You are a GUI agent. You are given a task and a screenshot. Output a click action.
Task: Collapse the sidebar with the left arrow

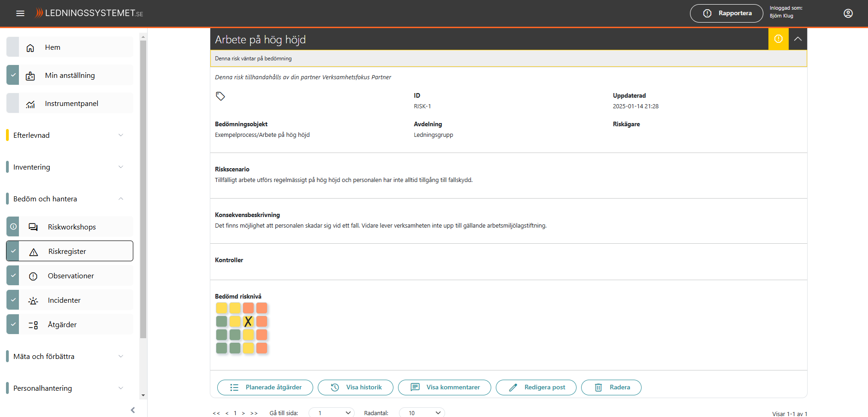[133, 410]
